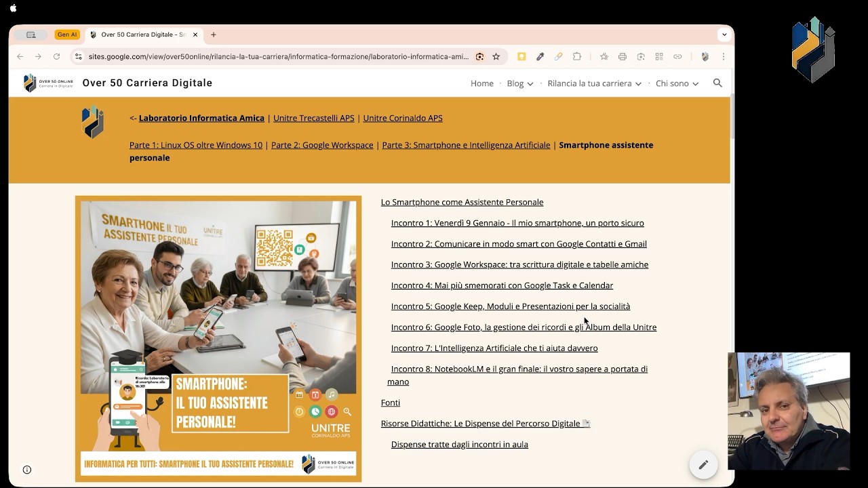
Task: Go forward to next page
Action: [x=38, y=56]
